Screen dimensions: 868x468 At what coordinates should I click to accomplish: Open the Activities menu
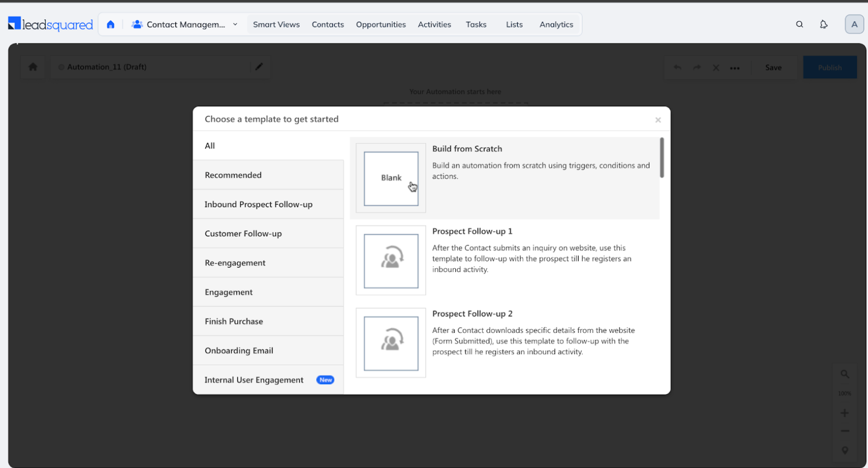click(x=435, y=25)
